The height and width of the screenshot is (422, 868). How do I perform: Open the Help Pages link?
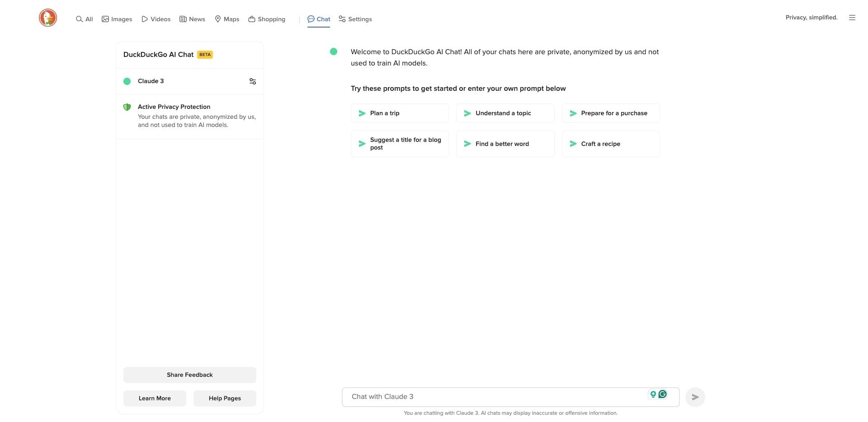(x=224, y=398)
